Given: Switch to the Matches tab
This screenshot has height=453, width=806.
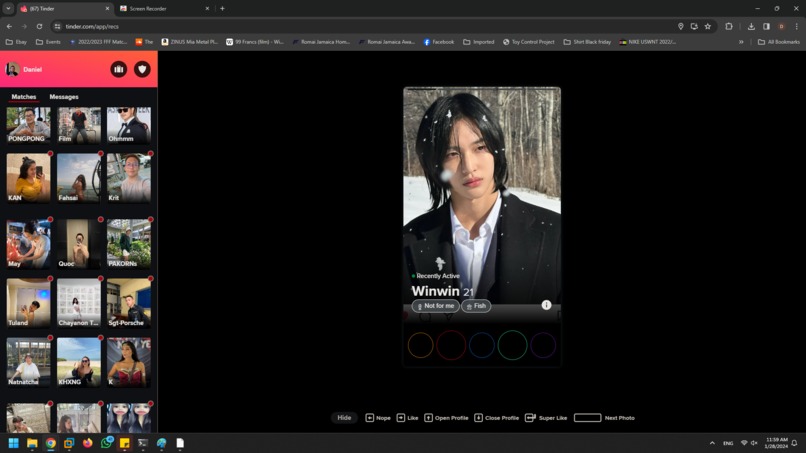Looking at the screenshot, I should pyautogui.click(x=24, y=97).
